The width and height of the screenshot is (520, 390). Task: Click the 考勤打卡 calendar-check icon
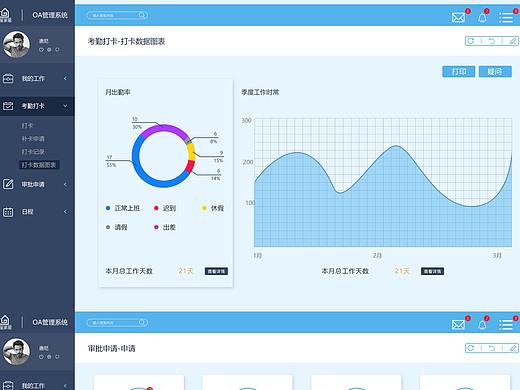click(8, 106)
